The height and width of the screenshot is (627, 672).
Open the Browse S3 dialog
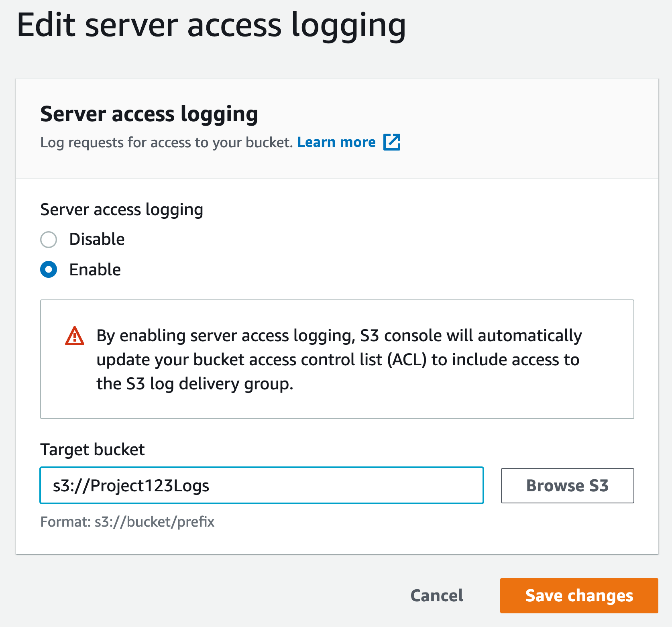point(567,485)
